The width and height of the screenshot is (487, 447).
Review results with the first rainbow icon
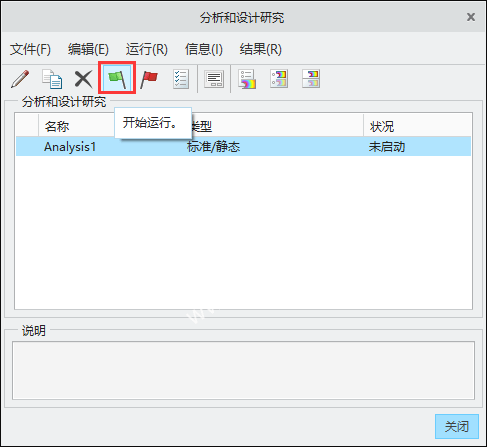pos(247,79)
